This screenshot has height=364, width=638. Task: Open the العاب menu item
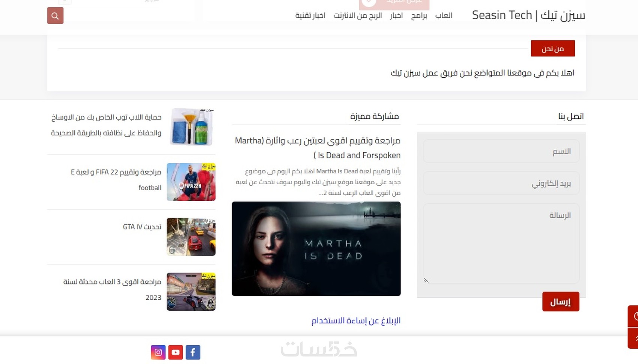click(444, 15)
